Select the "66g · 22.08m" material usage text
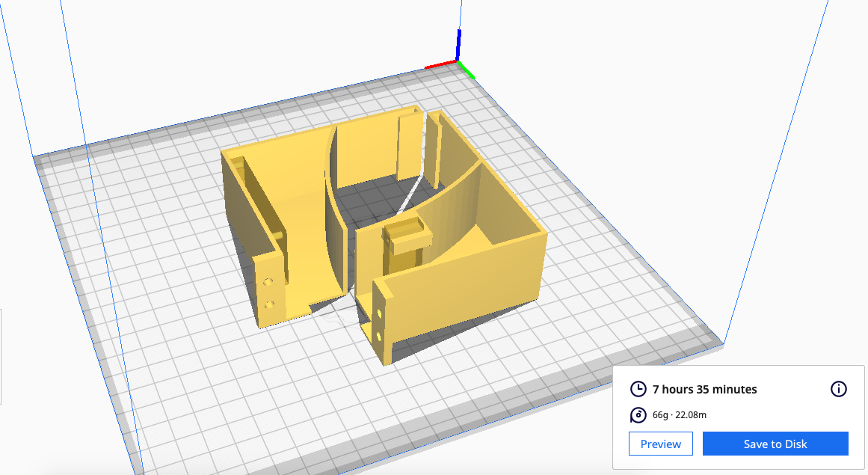868x475 pixels. click(x=680, y=414)
